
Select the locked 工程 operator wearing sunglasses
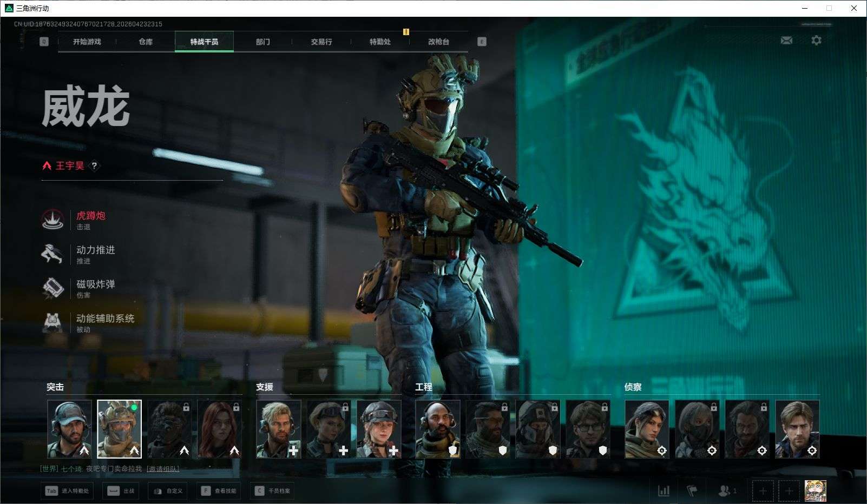coord(488,429)
